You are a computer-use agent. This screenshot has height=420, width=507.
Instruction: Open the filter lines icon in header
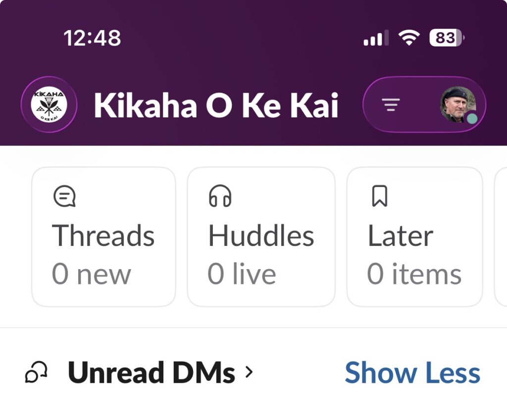coord(391,104)
